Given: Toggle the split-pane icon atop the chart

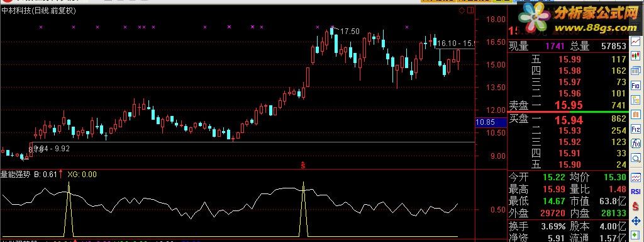Looking at the screenshot, I should click(470, 10).
